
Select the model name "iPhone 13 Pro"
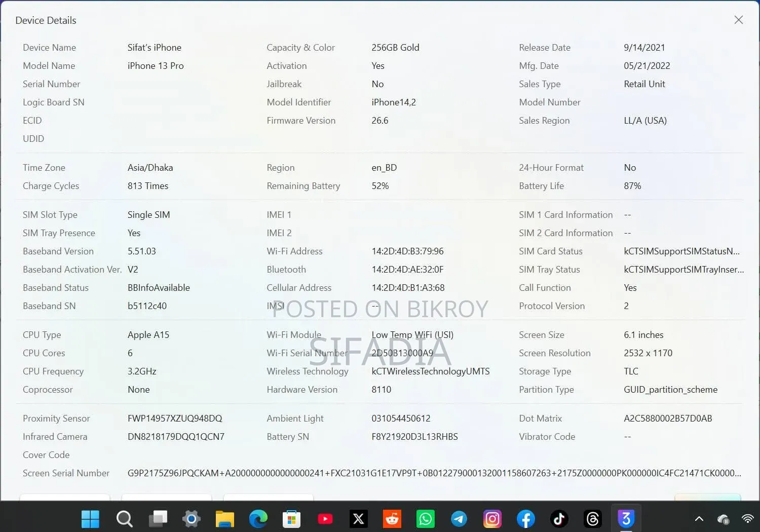tap(156, 66)
